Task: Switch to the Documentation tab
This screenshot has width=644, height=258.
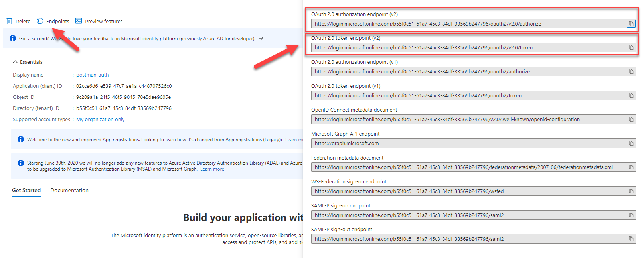Action: [69, 190]
